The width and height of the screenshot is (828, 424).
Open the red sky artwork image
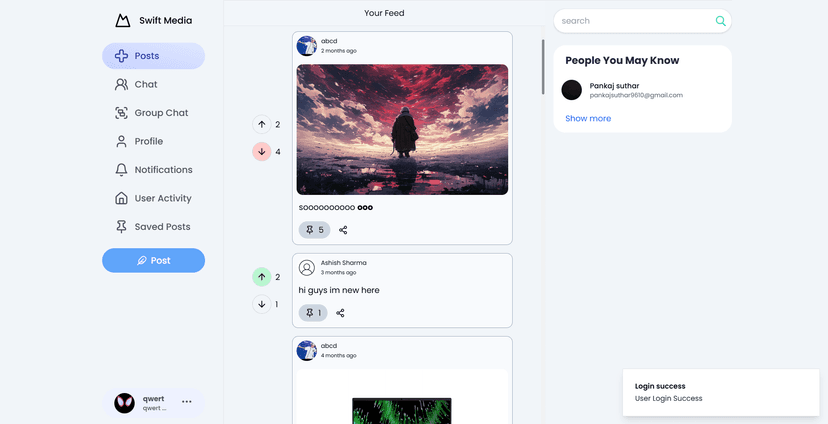402,130
